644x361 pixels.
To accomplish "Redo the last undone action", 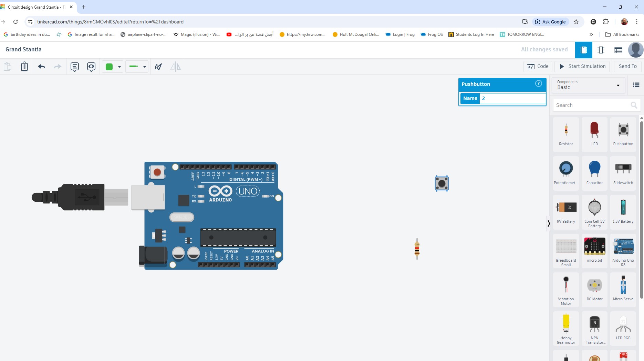I will [x=58, y=67].
